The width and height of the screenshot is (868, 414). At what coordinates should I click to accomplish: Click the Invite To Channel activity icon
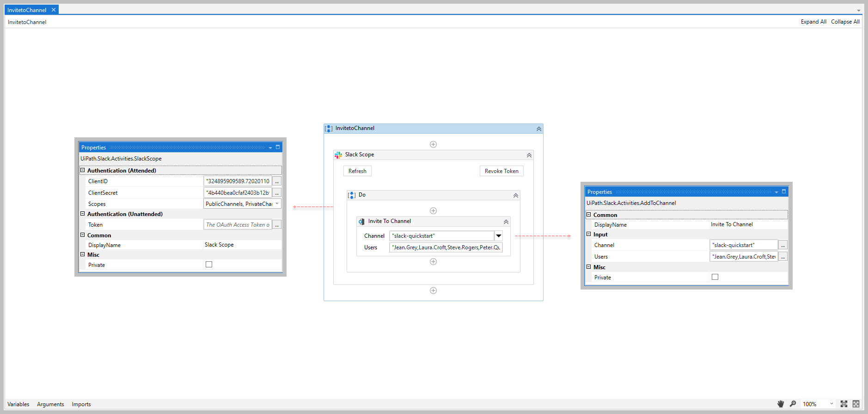pyautogui.click(x=361, y=222)
